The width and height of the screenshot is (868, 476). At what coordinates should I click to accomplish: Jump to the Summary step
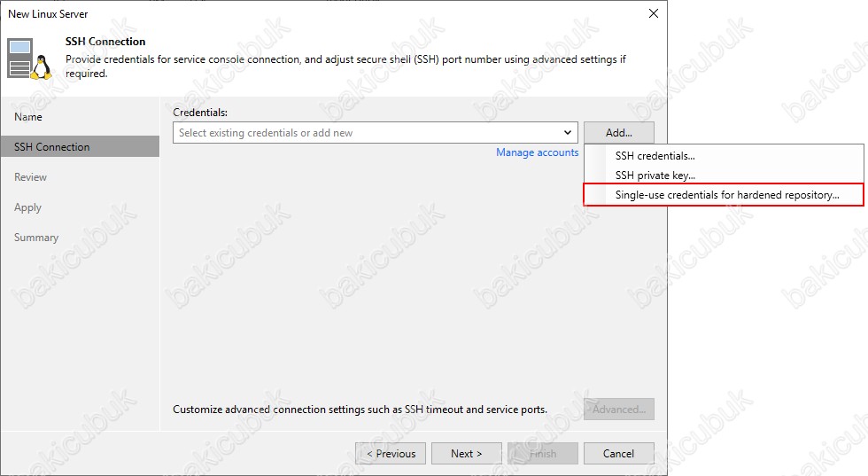(x=36, y=238)
